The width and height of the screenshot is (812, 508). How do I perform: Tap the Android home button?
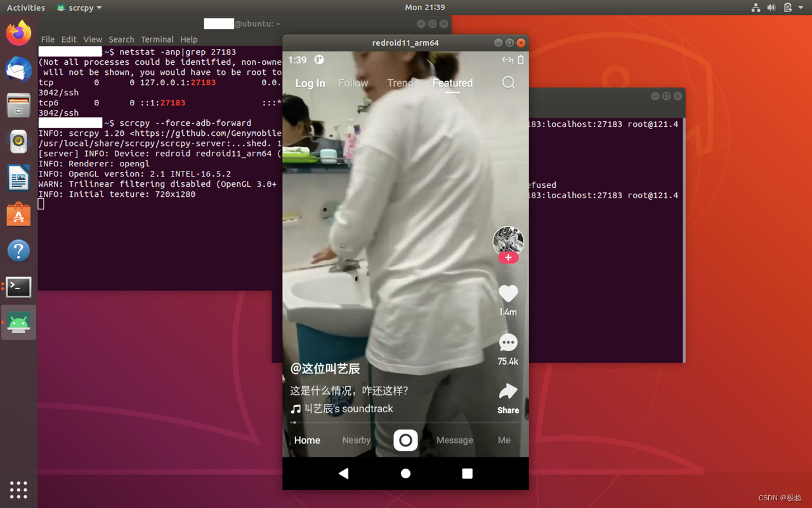[x=405, y=473]
